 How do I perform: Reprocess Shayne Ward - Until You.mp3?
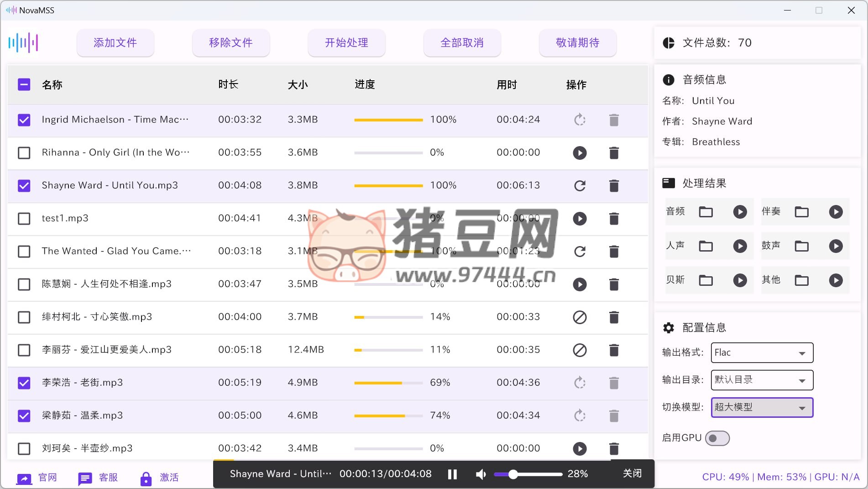pyautogui.click(x=580, y=186)
